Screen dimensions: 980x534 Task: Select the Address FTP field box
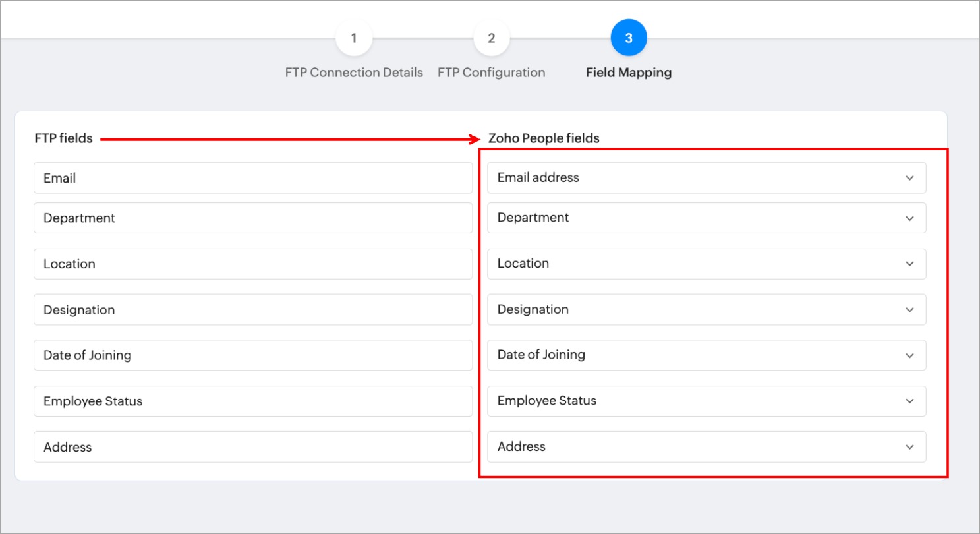click(x=253, y=447)
